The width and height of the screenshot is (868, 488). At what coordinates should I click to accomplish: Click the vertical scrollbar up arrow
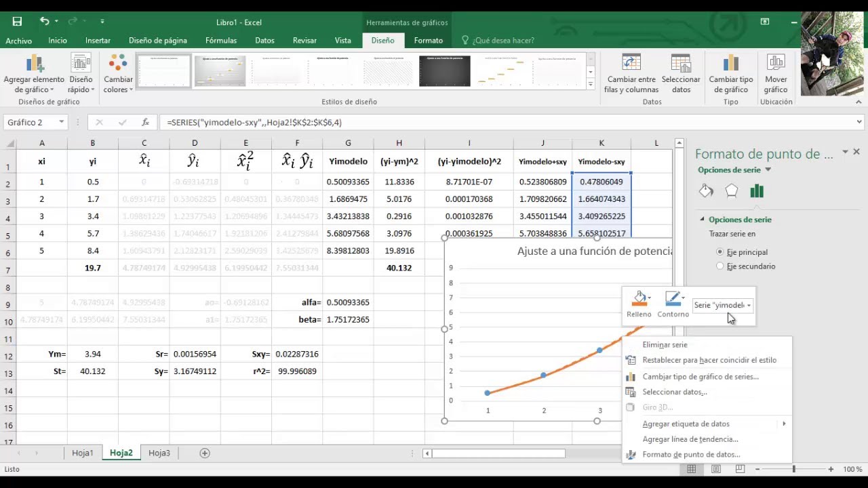pos(679,143)
